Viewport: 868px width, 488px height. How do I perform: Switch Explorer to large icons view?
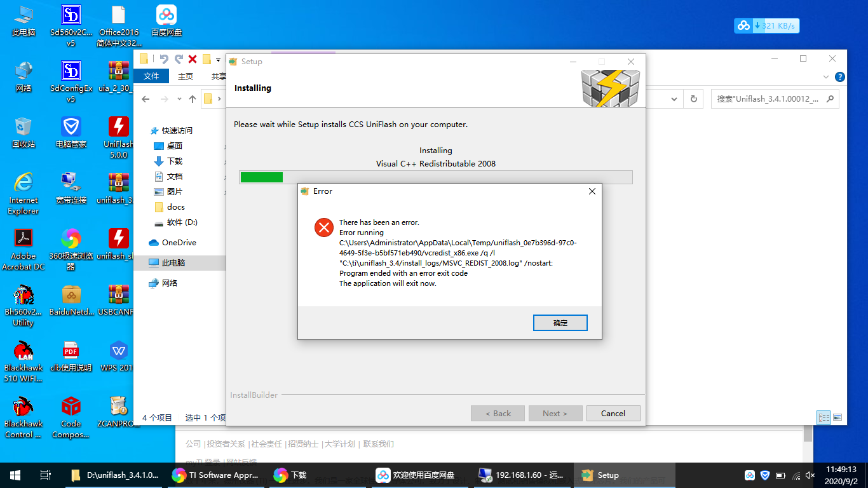[837, 417]
